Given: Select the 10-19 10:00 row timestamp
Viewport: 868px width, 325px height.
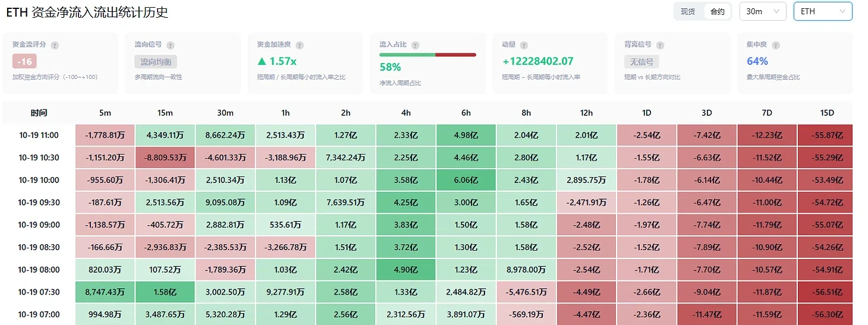Looking at the screenshot, I should pyautogui.click(x=39, y=180).
